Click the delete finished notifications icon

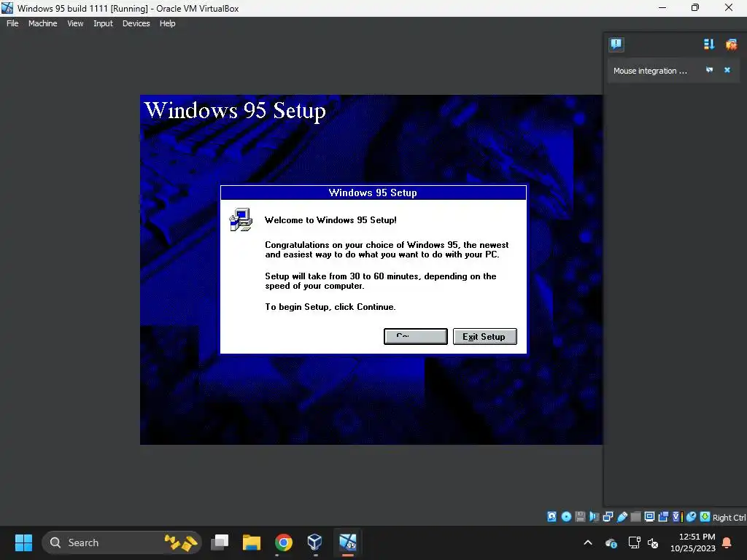point(731,44)
